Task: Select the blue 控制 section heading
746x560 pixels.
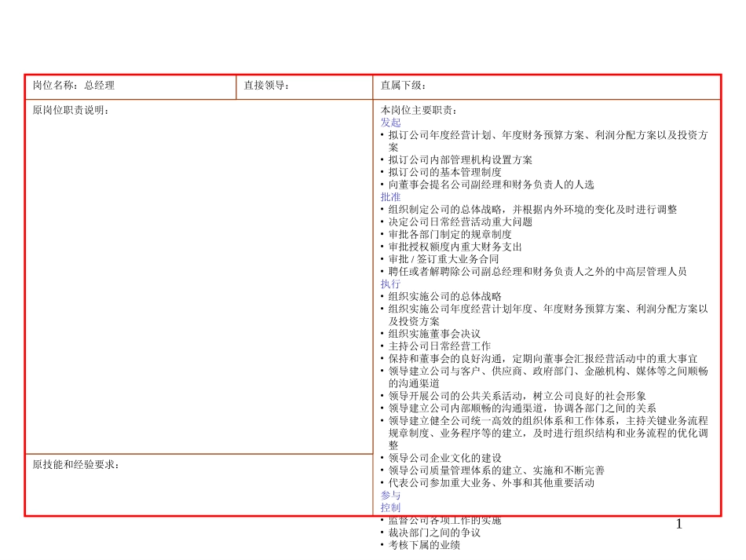Action: pos(390,507)
